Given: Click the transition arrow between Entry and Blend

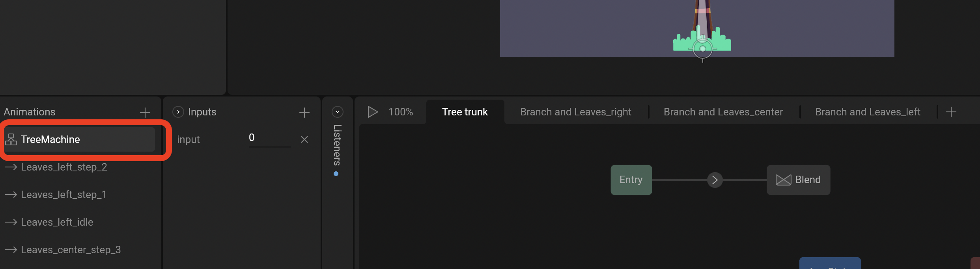Looking at the screenshot, I should click(715, 180).
